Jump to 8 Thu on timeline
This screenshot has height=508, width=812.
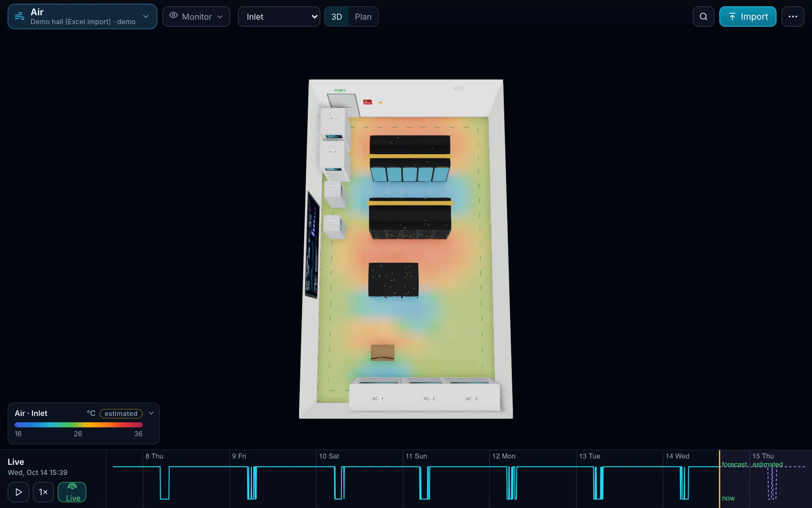click(x=154, y=456)
